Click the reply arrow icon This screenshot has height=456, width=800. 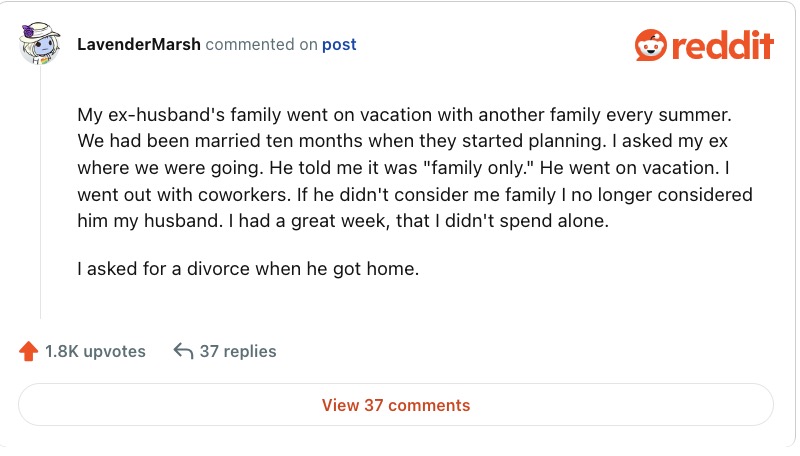pyautogui.click(x=183, y=351)
